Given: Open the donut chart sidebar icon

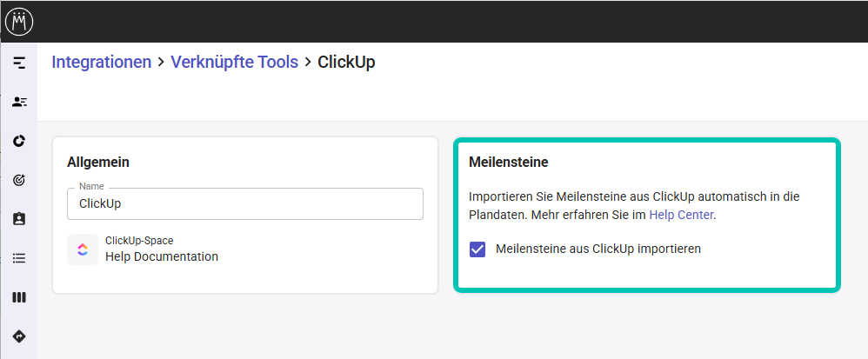Looking at the screenshot, I should click(19, 141).
